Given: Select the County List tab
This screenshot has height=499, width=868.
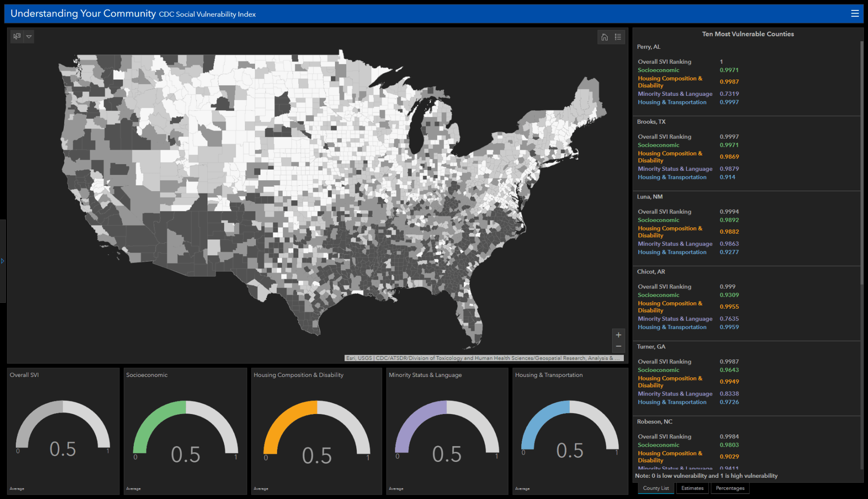Looking at the screenshot, I should [x=656, y=488].
